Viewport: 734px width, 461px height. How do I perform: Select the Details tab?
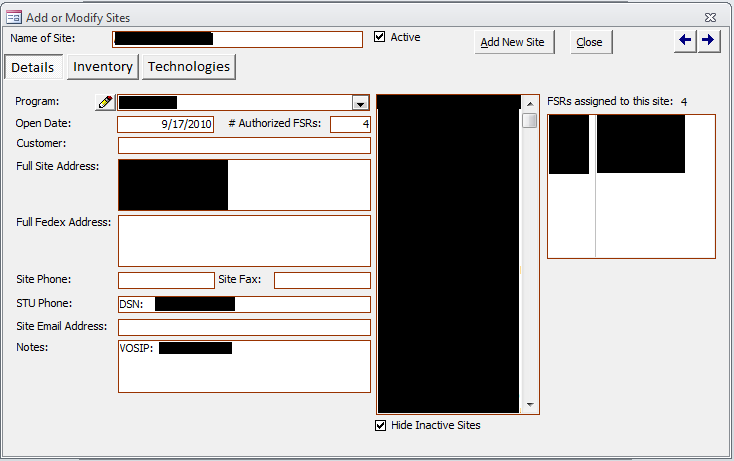(x=33, y=67)
